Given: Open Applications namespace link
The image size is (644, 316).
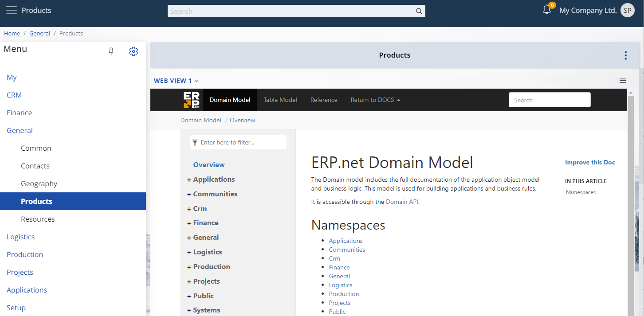Looking at the screenshot, I should pyautogui.click(x=346, y=241).
